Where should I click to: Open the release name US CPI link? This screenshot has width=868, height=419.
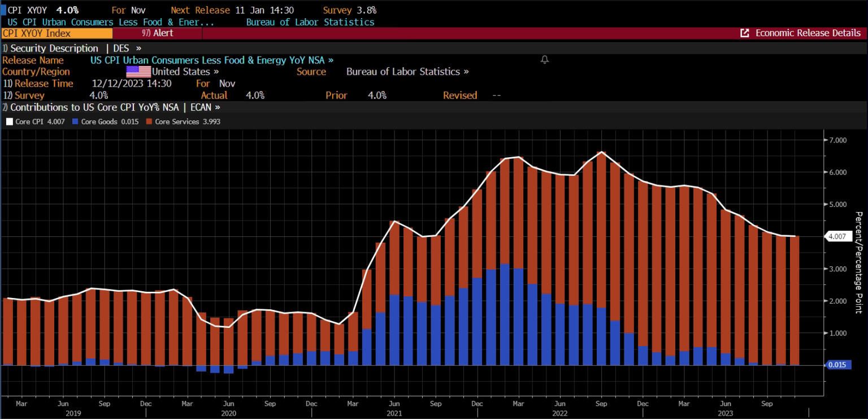[x=211, y=60]
